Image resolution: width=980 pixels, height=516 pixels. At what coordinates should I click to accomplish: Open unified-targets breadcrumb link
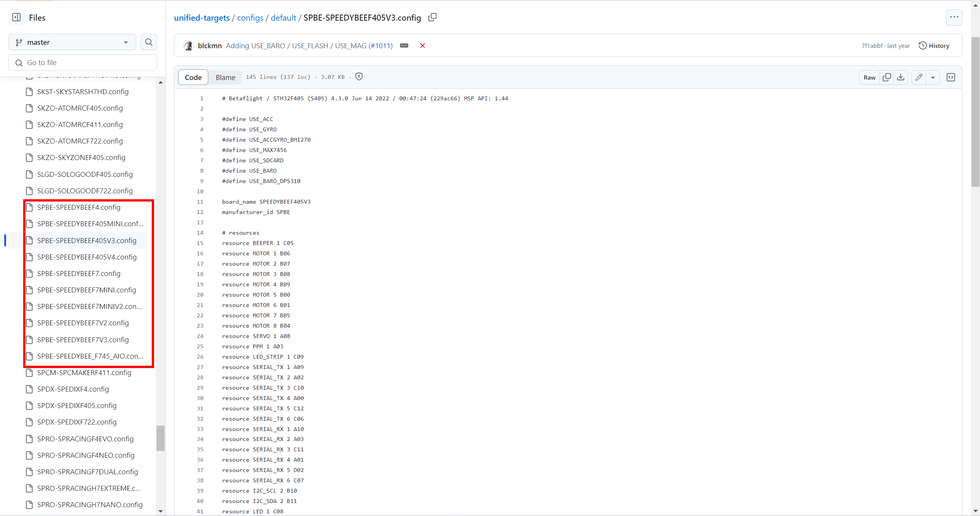[202, 18]
